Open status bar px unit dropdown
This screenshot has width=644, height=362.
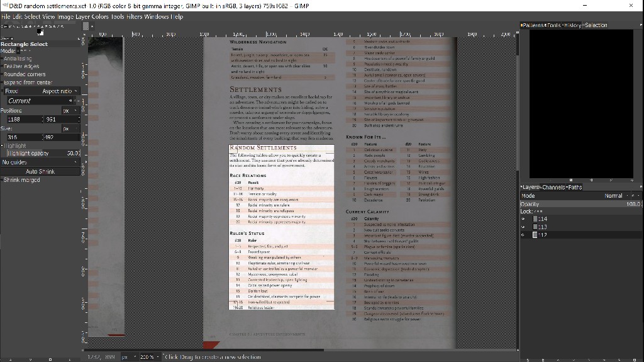coord(129,357)
